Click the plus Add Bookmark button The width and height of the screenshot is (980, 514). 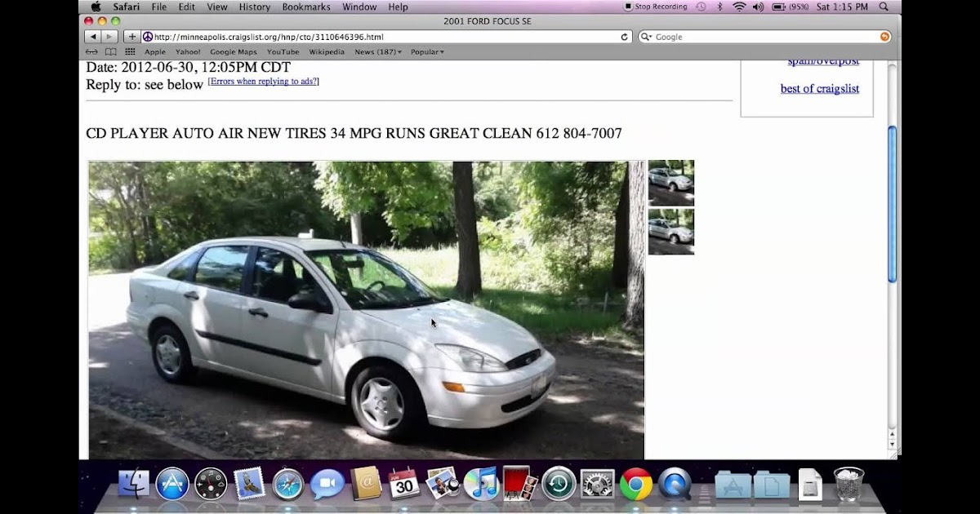click(x=131, y=37)
